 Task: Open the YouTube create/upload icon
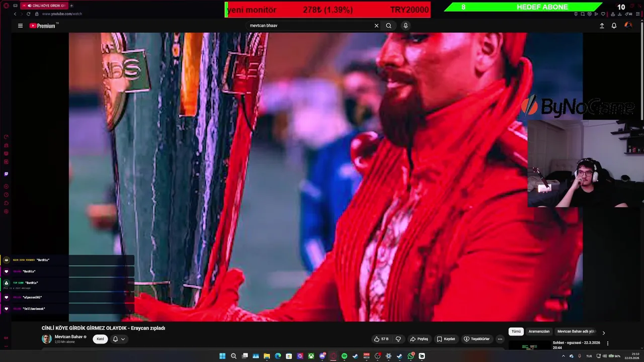click(602, 26)
